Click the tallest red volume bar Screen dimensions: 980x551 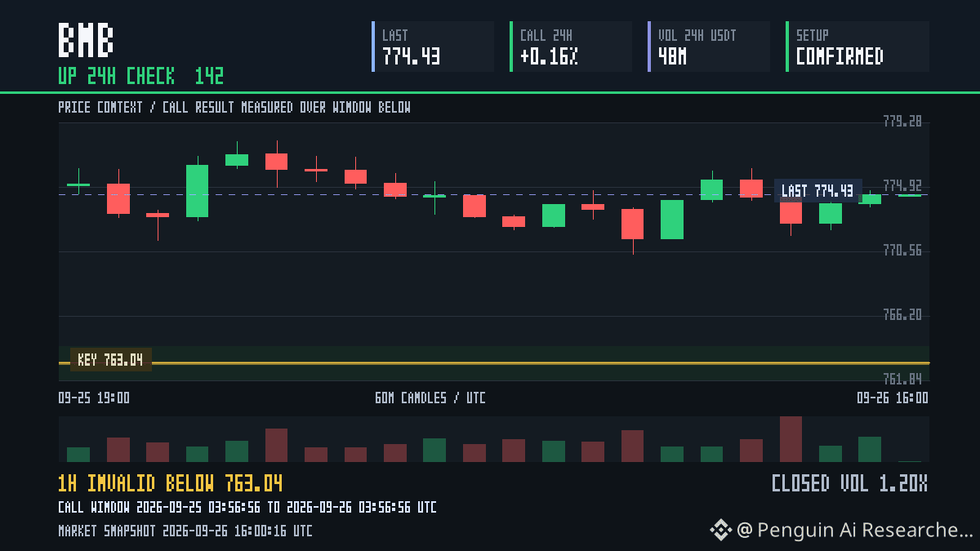click(x=791, y=439)
